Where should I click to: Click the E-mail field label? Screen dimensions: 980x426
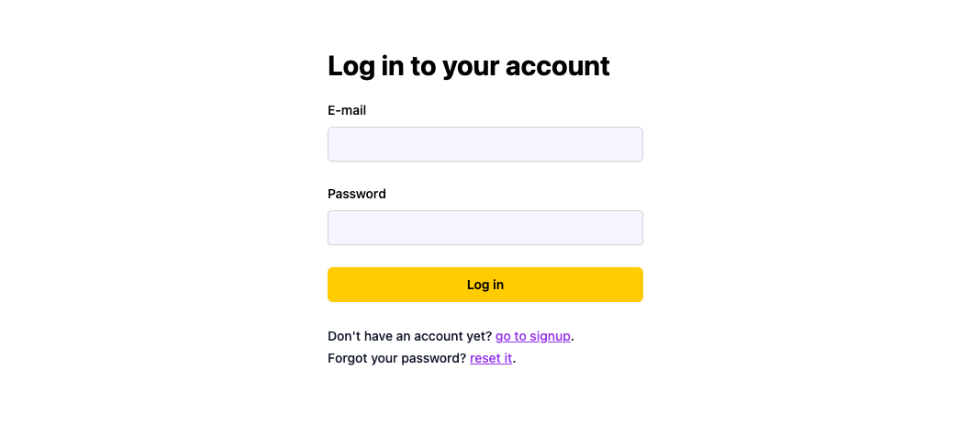click(347, 110)
